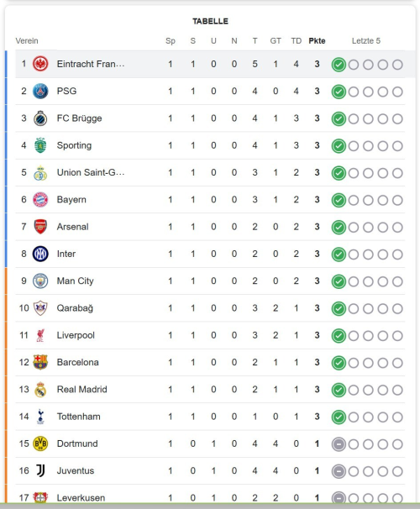Select the Qarabağ table row
420x509 pixels.
tap(210, 308)
